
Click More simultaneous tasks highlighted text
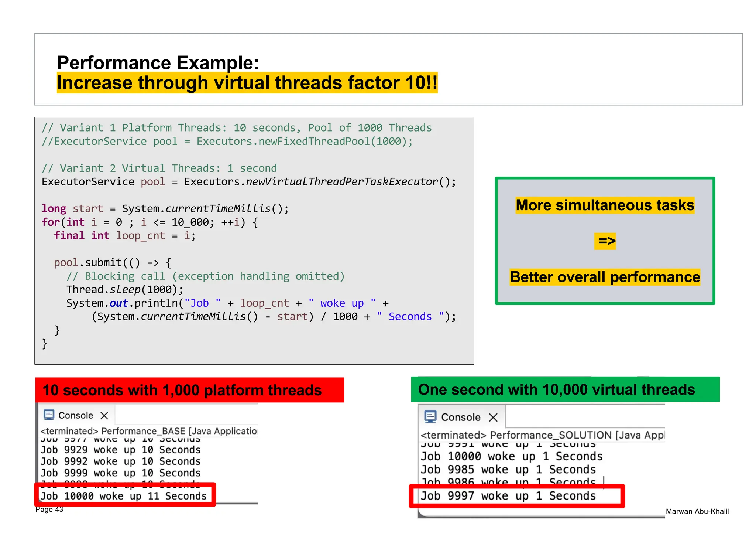[605, 205]
